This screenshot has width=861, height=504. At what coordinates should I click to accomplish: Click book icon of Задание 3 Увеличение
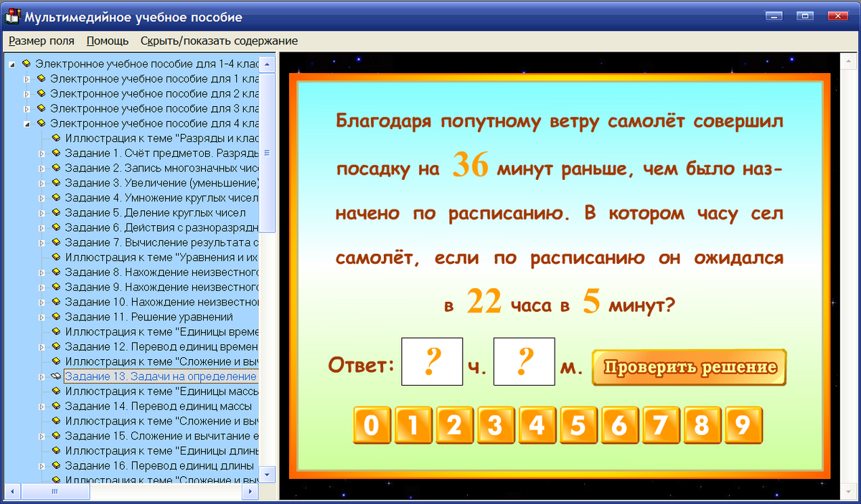56,183
